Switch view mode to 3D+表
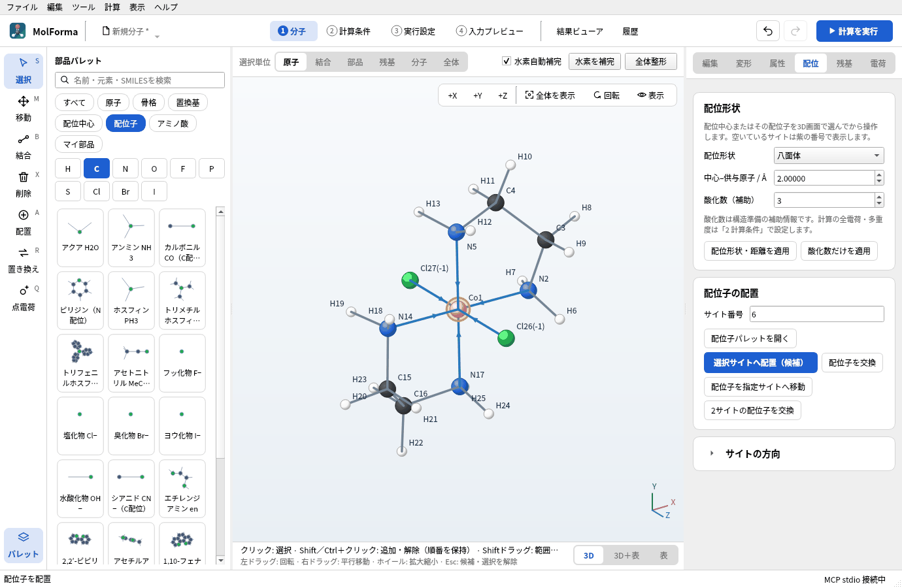 (x=626, y=555)
